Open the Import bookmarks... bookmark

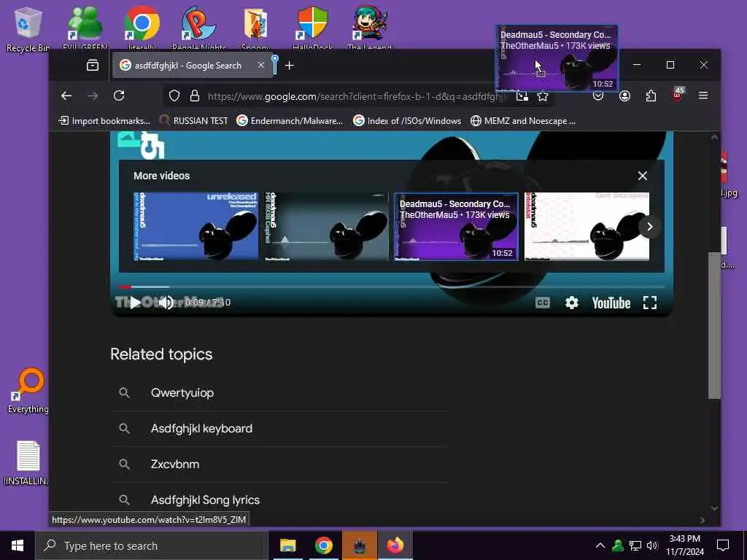(104, 121)
